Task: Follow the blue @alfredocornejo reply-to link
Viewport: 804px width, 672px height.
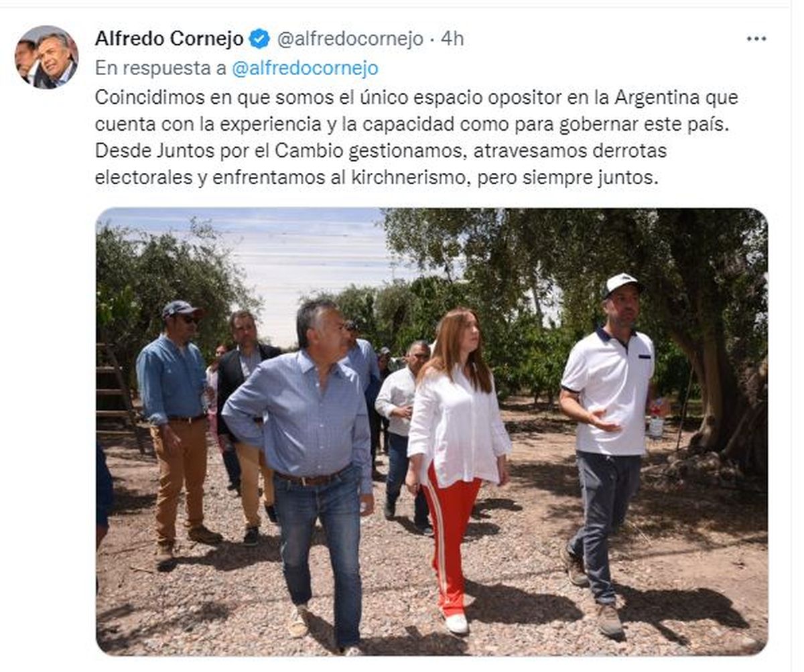Action: [305, 68]
